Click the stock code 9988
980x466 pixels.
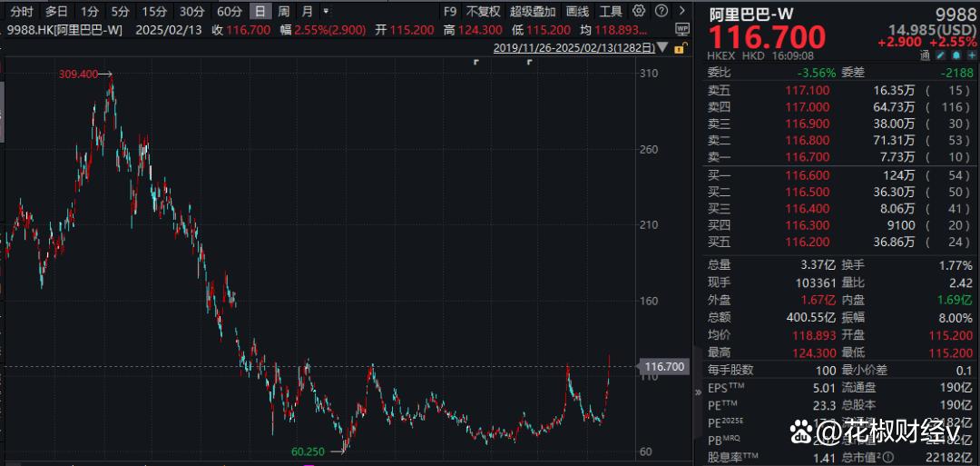[956, 14]
